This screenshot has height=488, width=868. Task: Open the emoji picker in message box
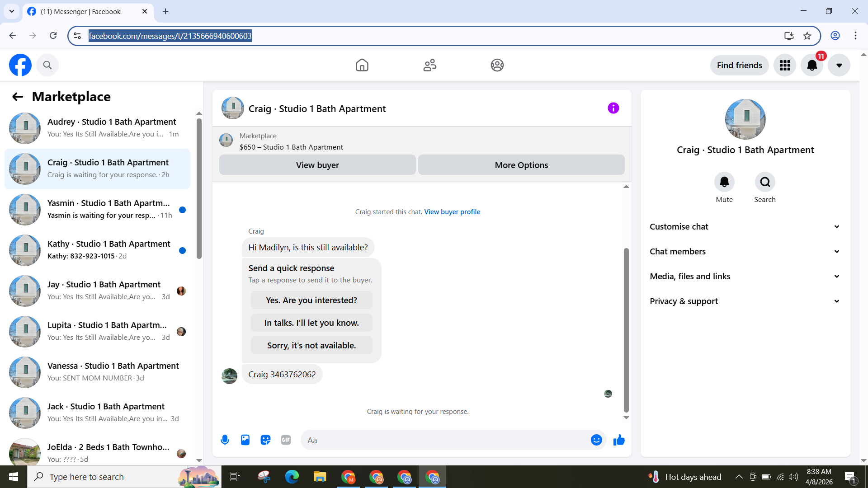(596, 440)
